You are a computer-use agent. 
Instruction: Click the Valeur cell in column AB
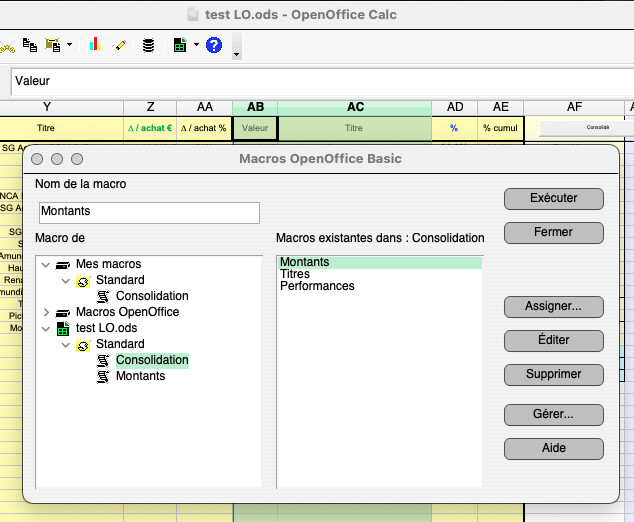255,128
